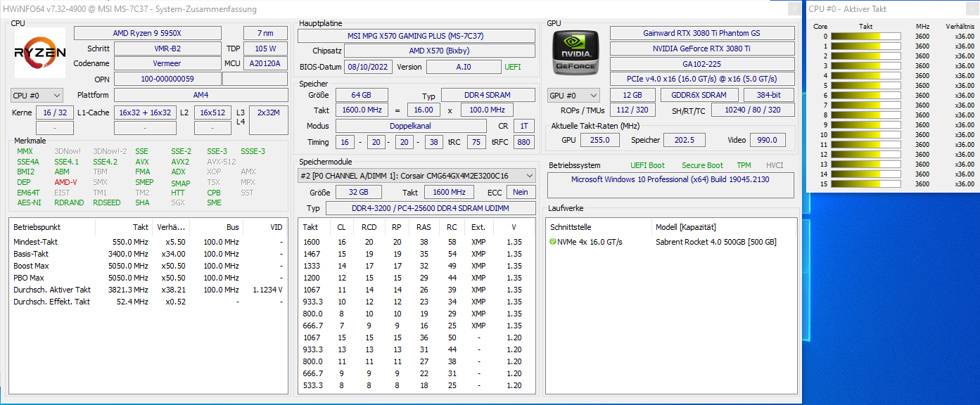The height and width of the screenshot is (405, 980).
Task: Click the VMR-B2 stepping field
Action: pos(167,49)
